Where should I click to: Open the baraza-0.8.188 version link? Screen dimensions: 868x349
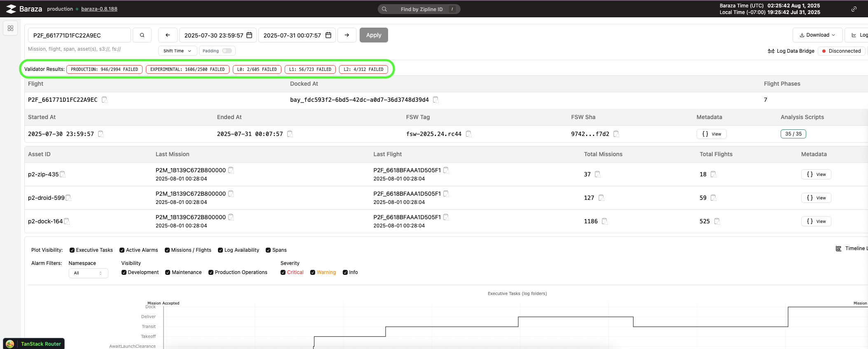pos(99,9)
